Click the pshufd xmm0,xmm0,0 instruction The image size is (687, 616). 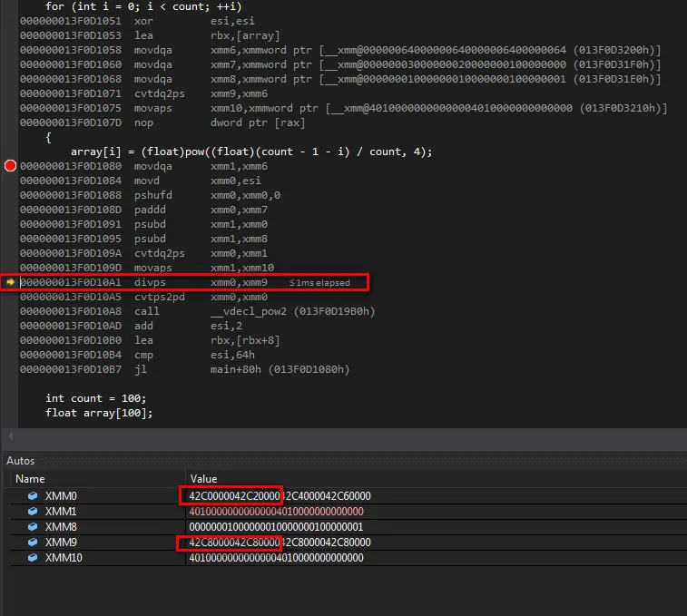(150, 195)
